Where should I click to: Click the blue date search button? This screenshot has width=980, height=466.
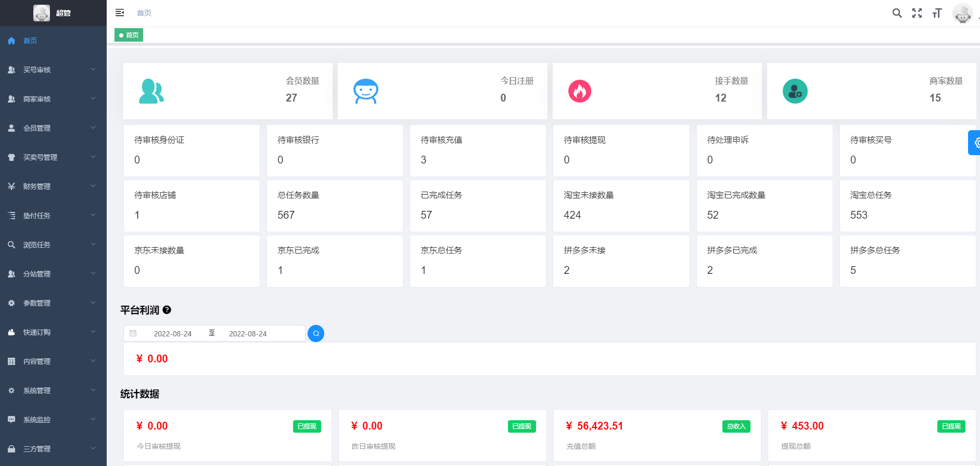coord(316,333)
